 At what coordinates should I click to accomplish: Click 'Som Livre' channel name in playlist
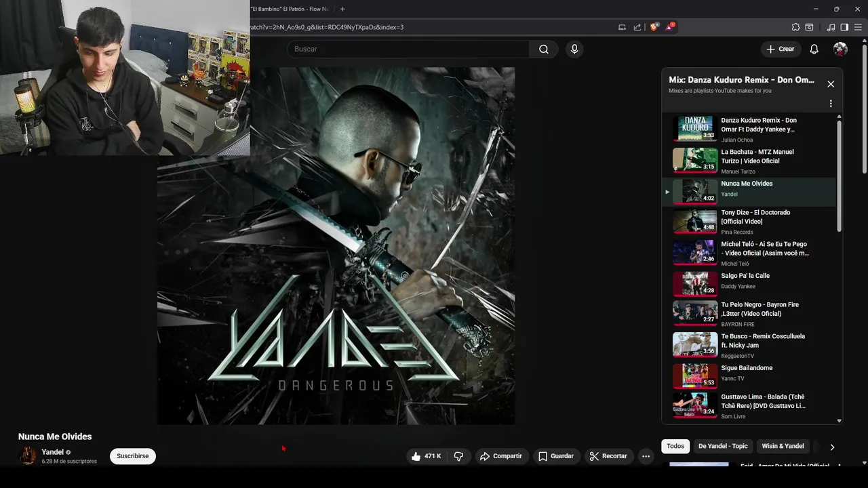[x=733, y=417]
